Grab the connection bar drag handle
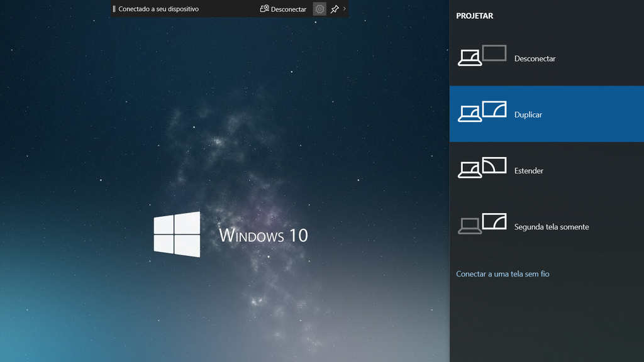This screenshot has height=362, width=644. 114,9
